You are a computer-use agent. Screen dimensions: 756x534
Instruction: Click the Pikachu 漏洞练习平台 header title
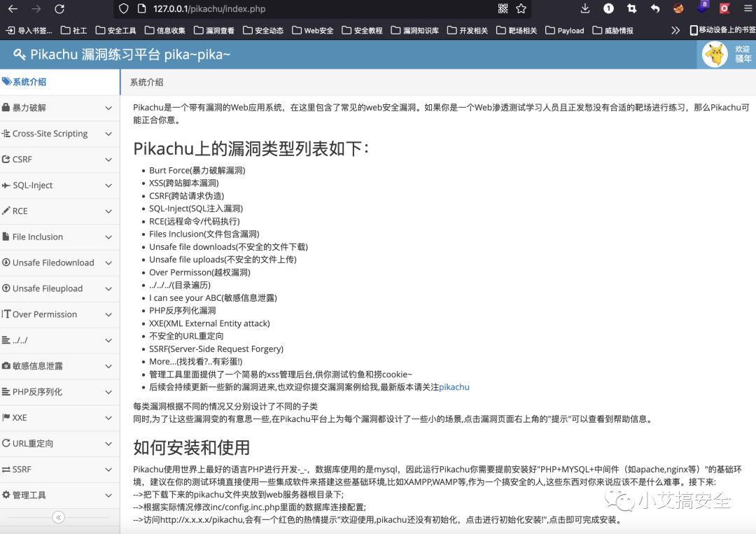[130, 55]
